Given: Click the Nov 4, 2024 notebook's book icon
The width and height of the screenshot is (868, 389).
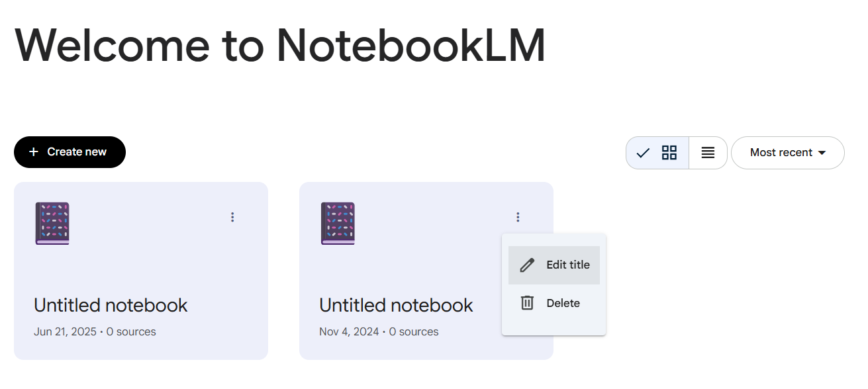Looking at the screenshot, I should click(x=338, y=224).
